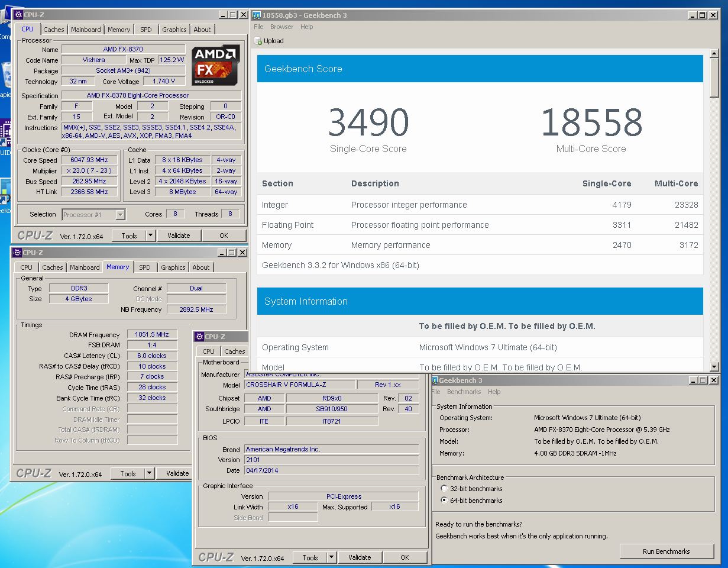
Task: Open Browser menu in Geekbench results window
Action: (282, 27)
